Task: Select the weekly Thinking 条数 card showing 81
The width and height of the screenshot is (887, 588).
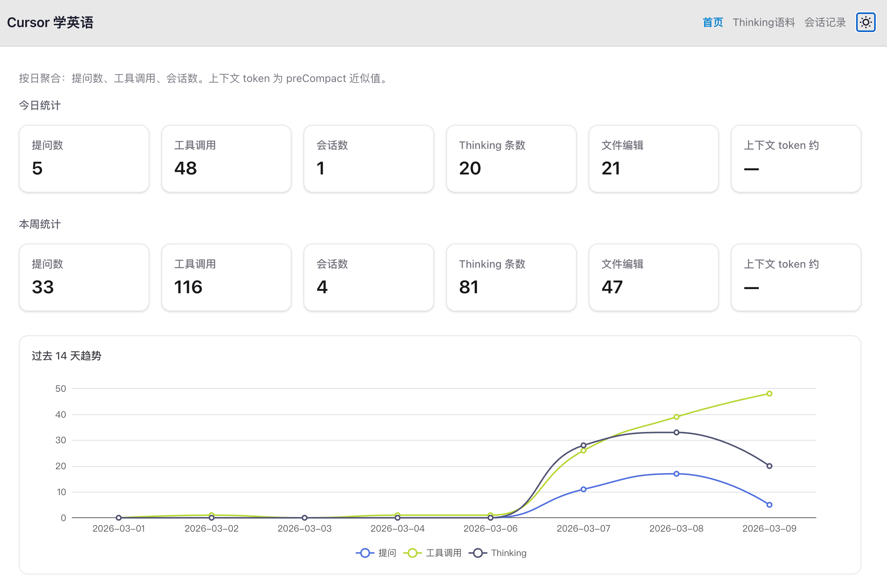Action: [x=511, y=277]
